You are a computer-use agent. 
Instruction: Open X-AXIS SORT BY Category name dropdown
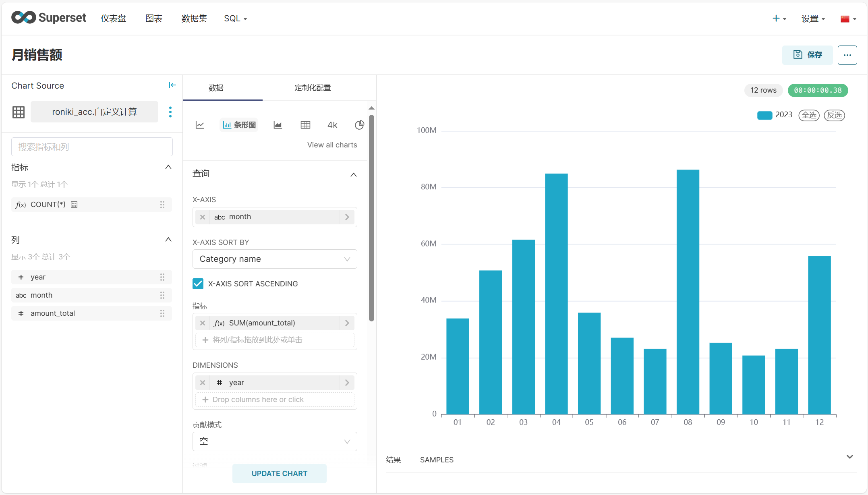tap(275, 259)
